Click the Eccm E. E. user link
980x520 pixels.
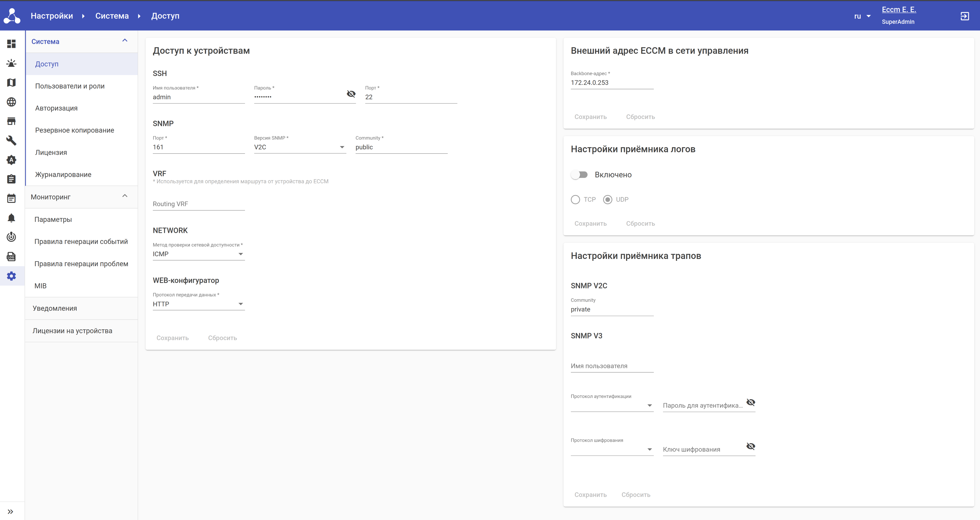coord(899,10)
